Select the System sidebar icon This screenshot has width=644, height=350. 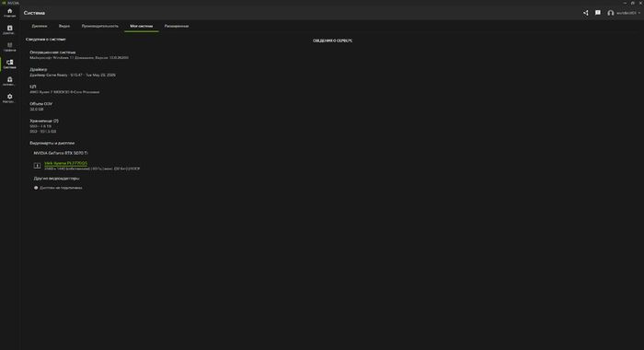(x=9, y=64)
